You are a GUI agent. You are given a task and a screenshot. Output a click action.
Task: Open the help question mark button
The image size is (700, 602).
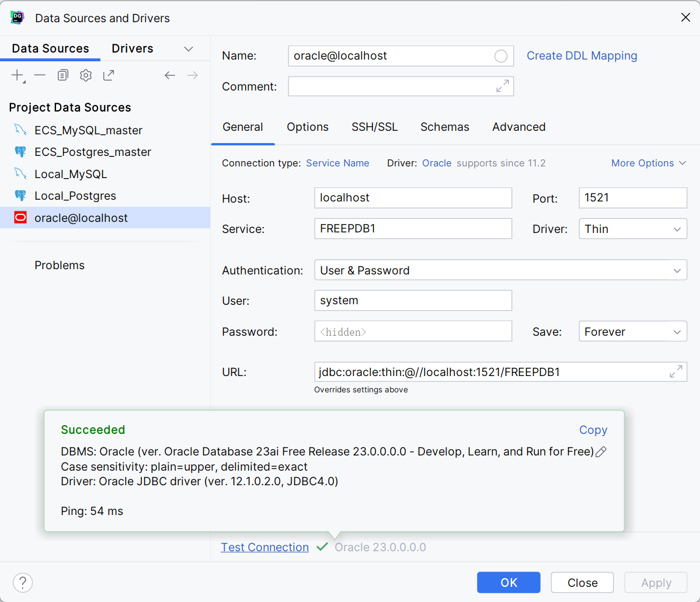pyautogui.click(x=23, y=583)
